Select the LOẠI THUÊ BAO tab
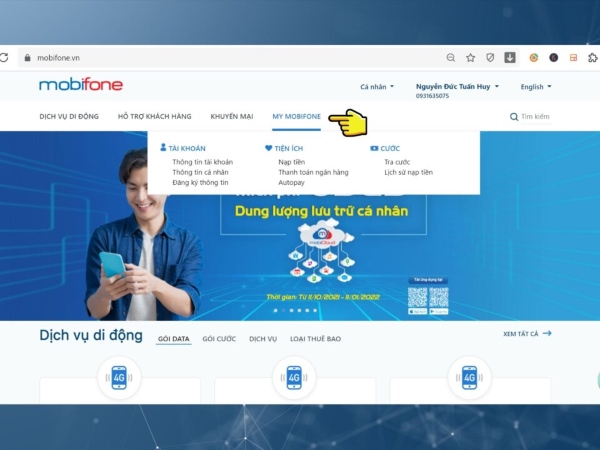This screenshot has height=450, width=600. pos(315,339)
